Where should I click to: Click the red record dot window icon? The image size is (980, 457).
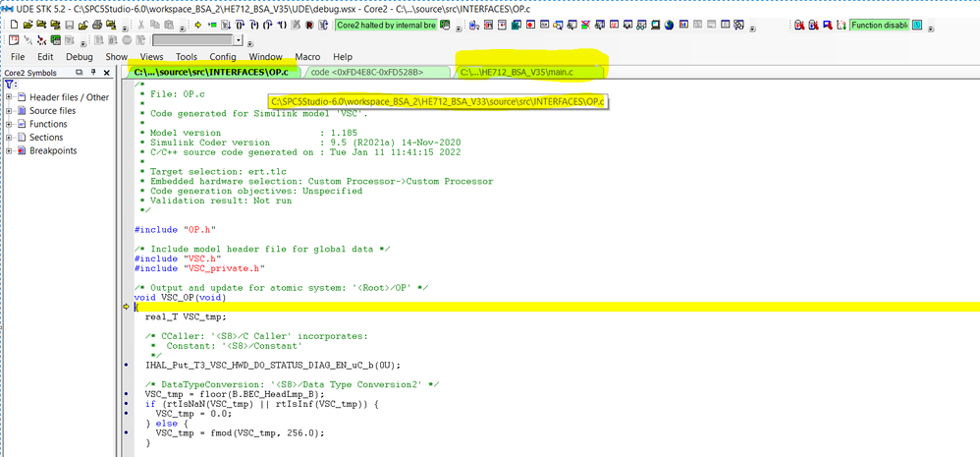coord(530,25)
